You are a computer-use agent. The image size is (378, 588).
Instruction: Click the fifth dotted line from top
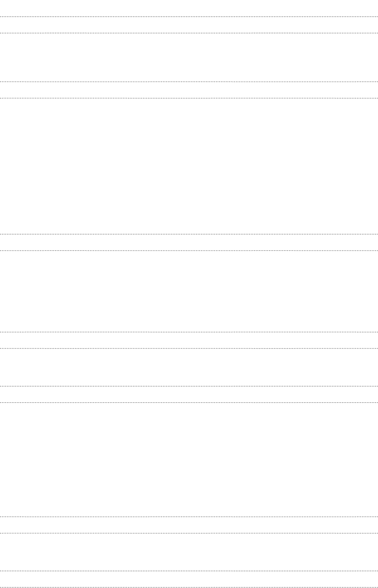189,234
